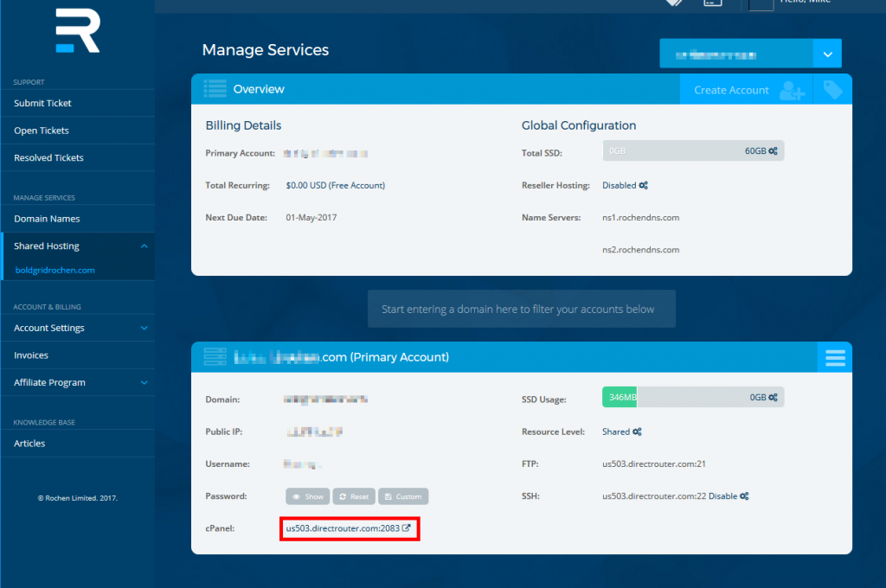
Task: Reset the account password
Action: point(354,496)
